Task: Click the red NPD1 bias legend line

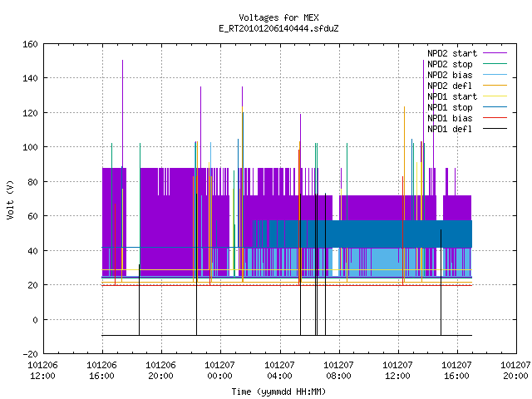Action: point(495,118)
